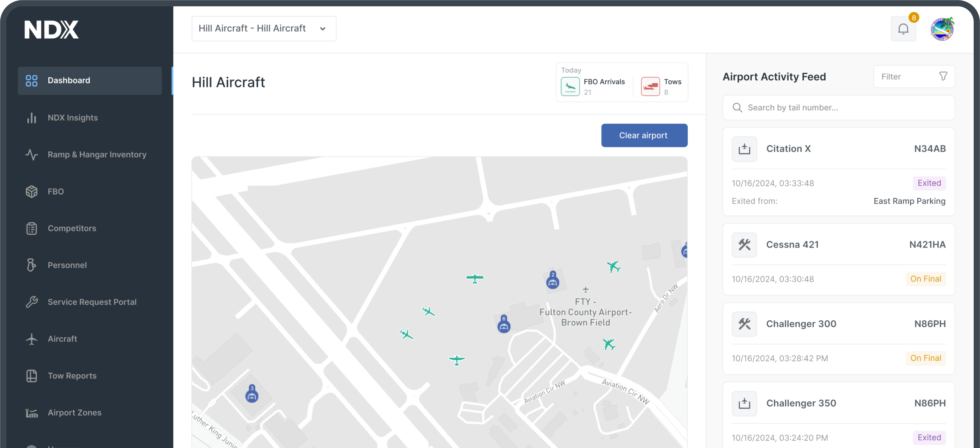The image size is (980, 448).
Task: Click Exited badge on Citation X card
Action: pos(929,183)
